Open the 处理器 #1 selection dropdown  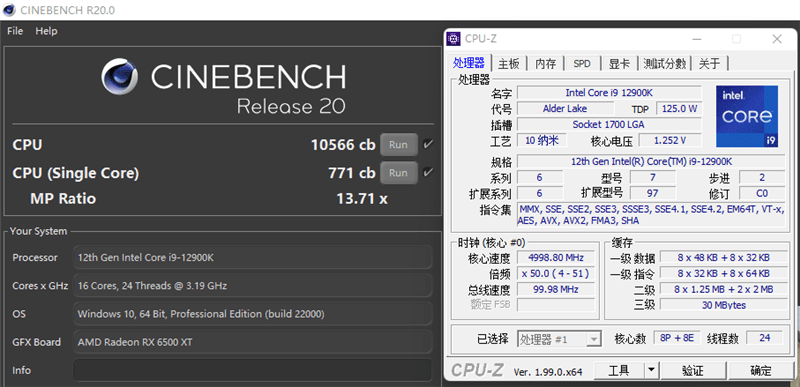[x=560, y=339]
